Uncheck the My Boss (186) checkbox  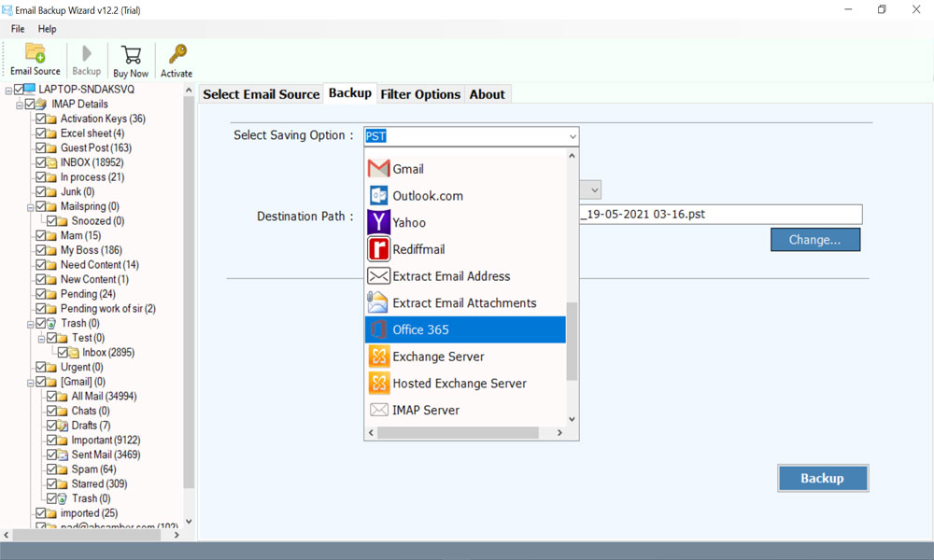click(40, 250)
